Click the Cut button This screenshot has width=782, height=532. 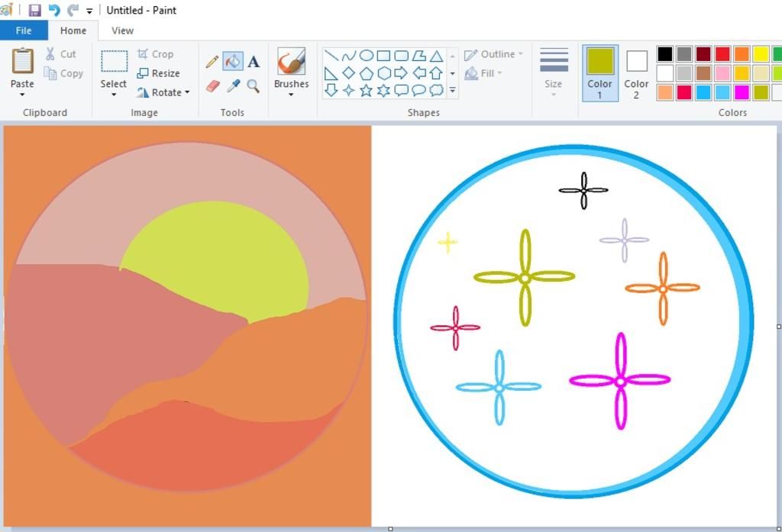pyautogui.click(x=61, y=54)
